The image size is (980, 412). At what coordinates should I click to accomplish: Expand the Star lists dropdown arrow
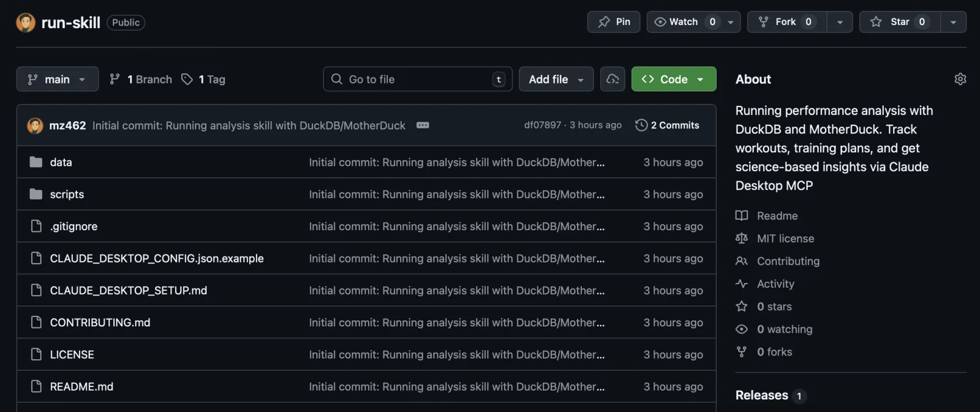click(x=953, y=22)
